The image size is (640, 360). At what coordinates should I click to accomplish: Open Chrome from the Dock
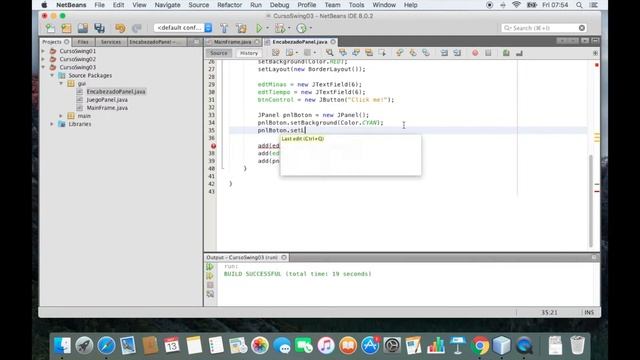[480, 346]
